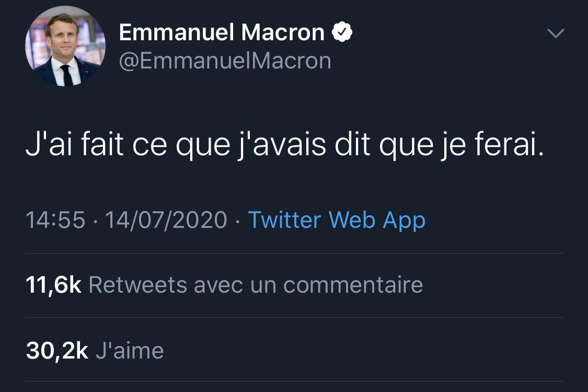The image size is (588, 392).
Task: Click the word 'commentaire' in the retweets row
Action: (353, 285)
